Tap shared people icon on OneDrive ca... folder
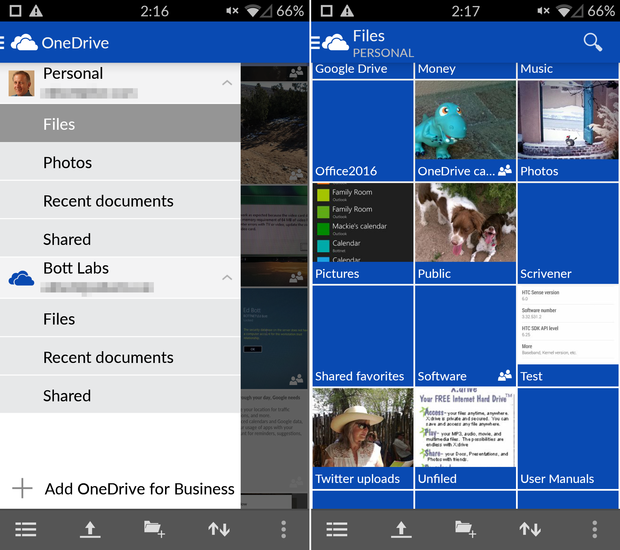This screenshot has height=550, width=620. point(505,170)
